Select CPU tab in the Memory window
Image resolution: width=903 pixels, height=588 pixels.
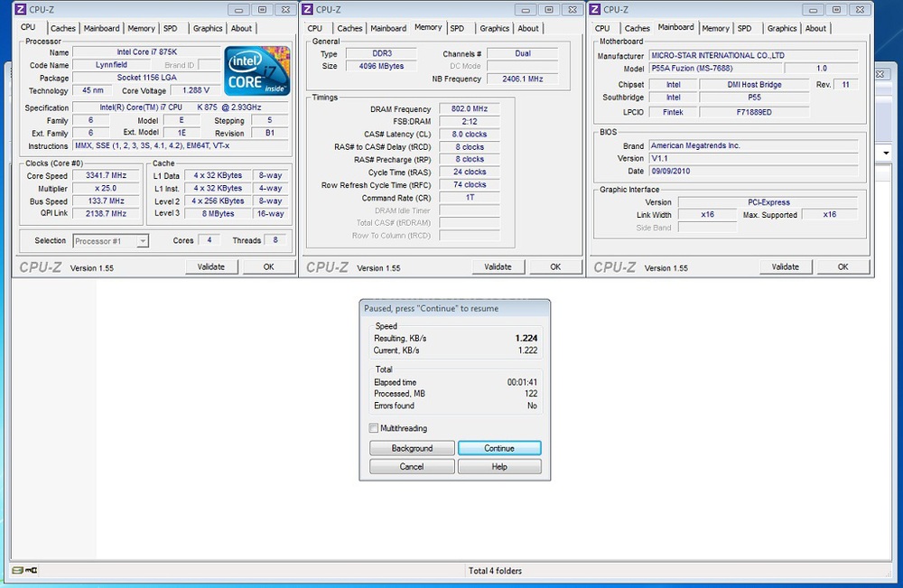[x=315, y=28]
